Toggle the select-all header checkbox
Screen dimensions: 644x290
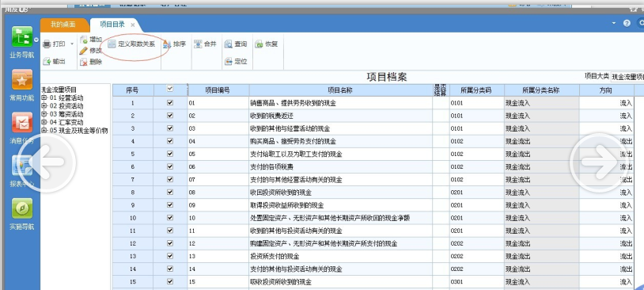point(170,88)
